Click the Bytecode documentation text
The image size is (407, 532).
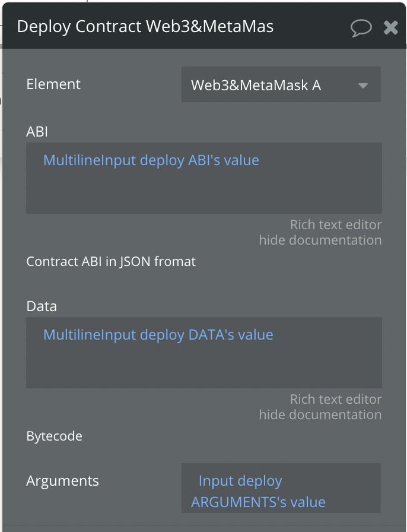[x=54, y=436]
